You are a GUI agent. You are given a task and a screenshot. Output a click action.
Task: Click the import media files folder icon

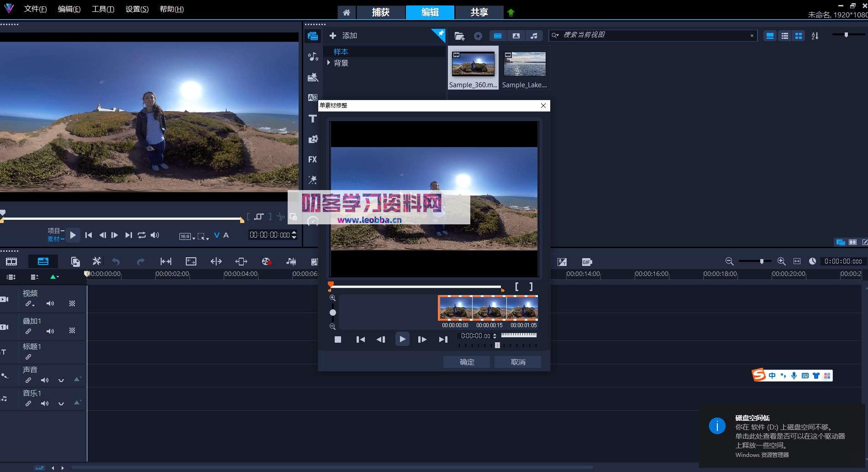pos(459,36)
